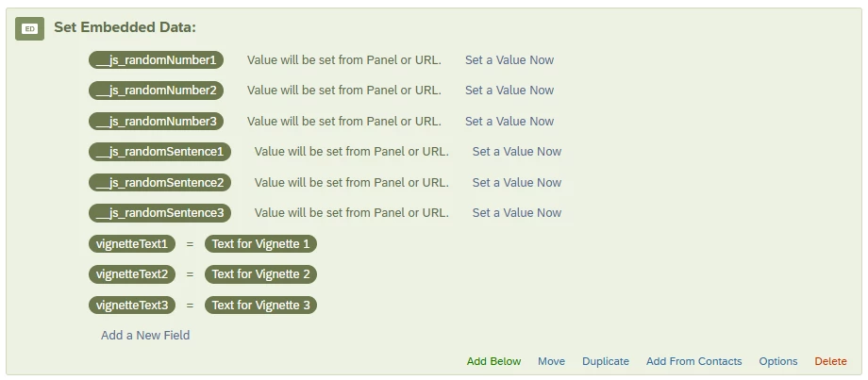Image resolution: width=868 pixels, height=380 pixels.
Task: Select the __js_randomNumber3 field name
Action: [x=156, y=121]
